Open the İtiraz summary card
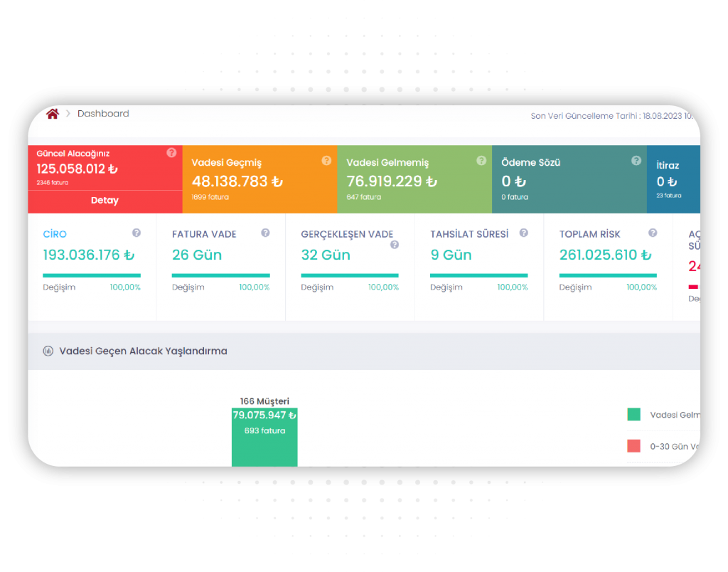728x572 pixels. (x=673, y=179)
